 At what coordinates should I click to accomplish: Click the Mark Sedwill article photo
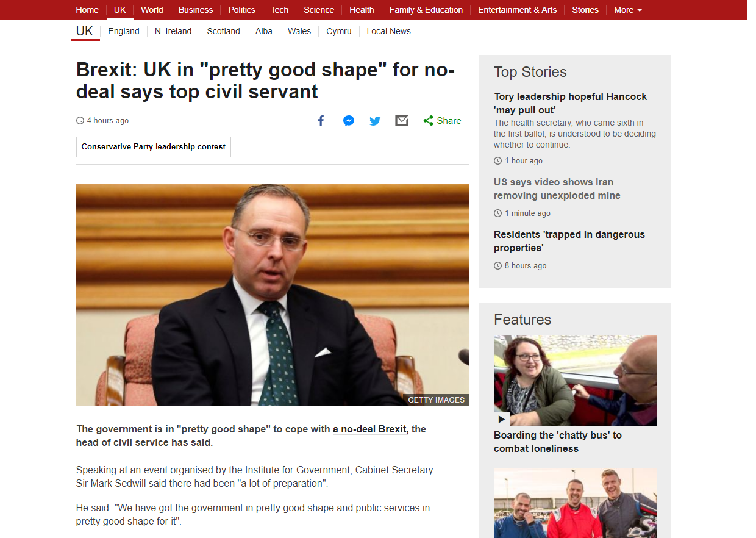click(273, 295)
